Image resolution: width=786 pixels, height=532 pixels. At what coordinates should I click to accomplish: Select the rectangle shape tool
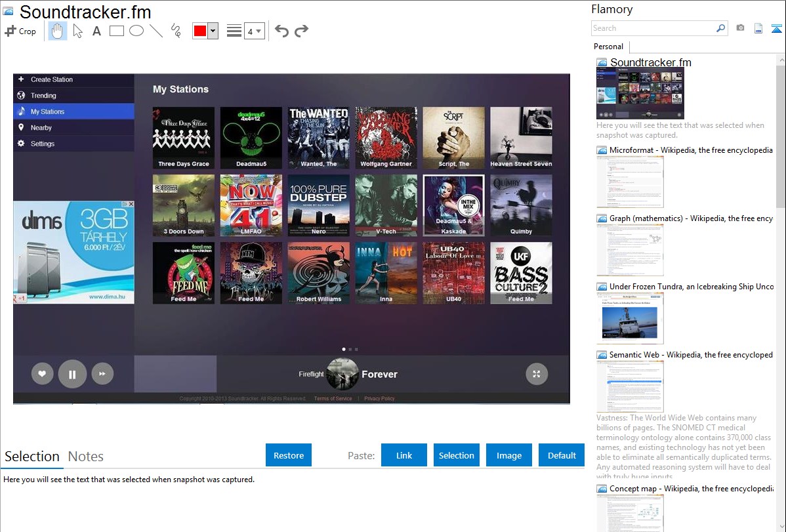[117, 31]
